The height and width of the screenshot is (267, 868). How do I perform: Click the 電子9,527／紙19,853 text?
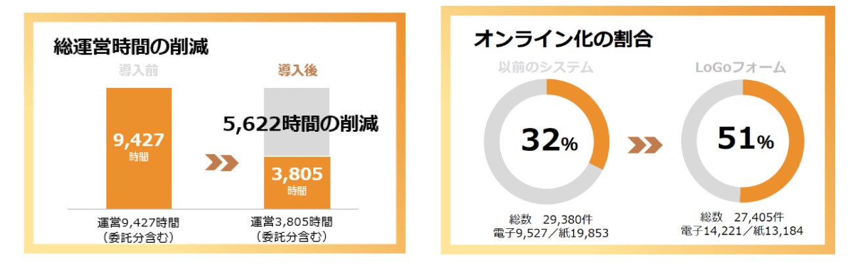coord(547,231)
